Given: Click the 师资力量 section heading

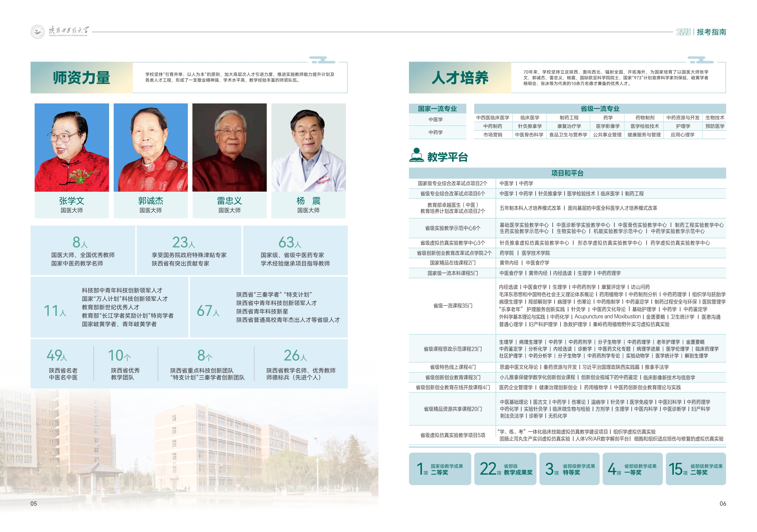Looking at the screenshot, I should 81,78.
